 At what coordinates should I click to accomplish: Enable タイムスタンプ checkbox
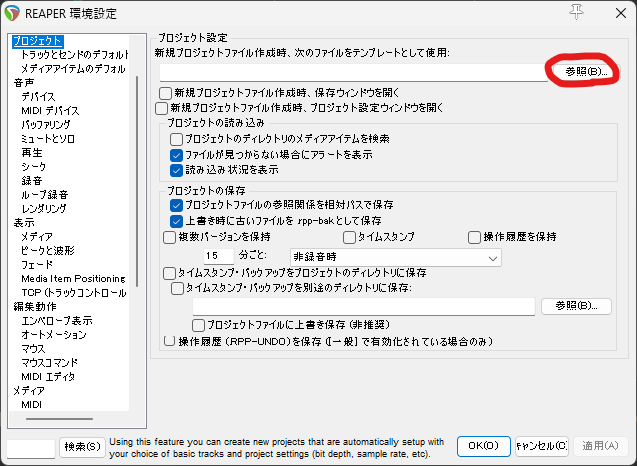(349, 237)
